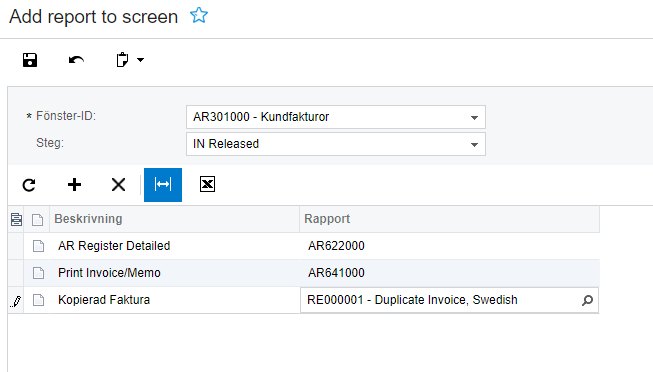Select the AR Register Detailed row

[304, 246]
